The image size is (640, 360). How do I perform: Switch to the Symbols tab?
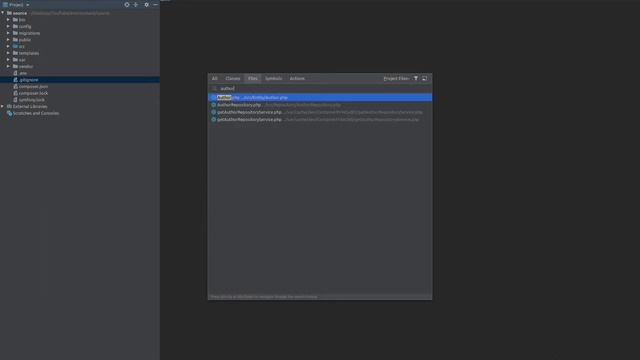[273, 78]
